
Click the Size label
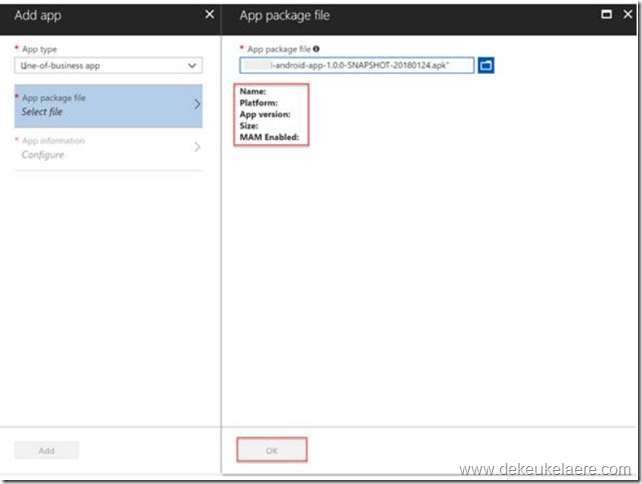(249, 126)
